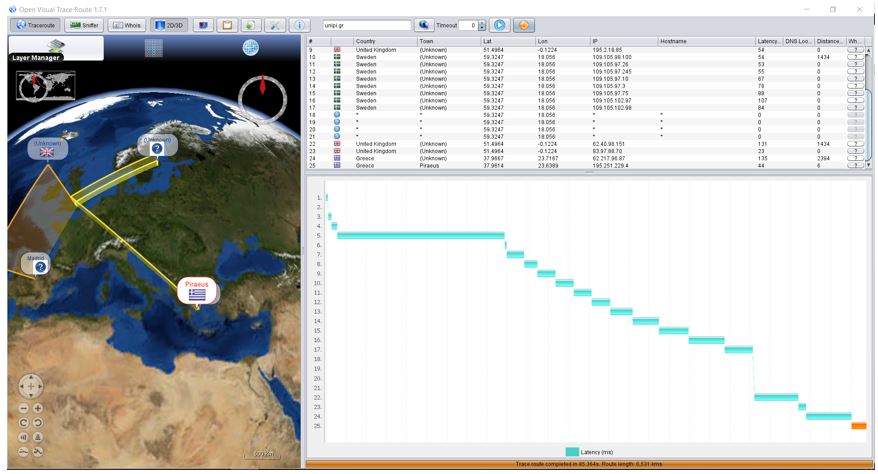
Task: Sort table by IP column header
Action: click(x=623, y=41)
